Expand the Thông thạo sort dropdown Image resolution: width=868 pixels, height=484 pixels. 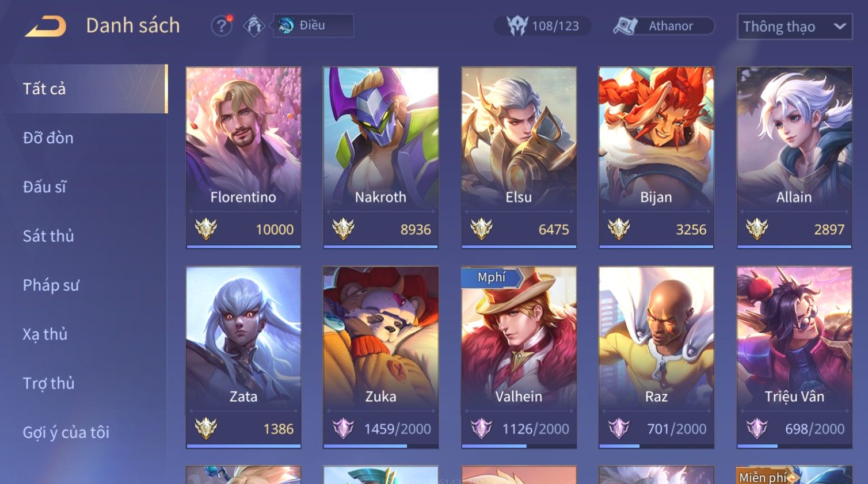click(x=794, y=26)
